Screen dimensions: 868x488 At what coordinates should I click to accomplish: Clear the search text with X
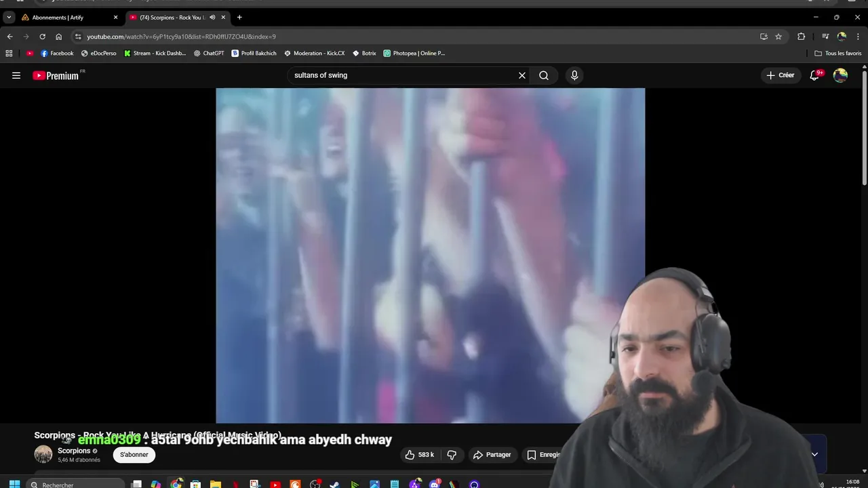click(x=522, y=75)
